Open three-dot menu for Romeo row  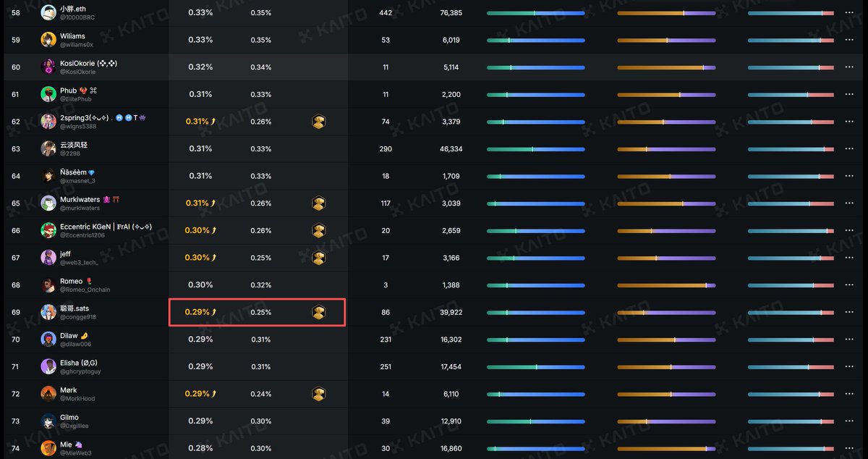point(849,285)
